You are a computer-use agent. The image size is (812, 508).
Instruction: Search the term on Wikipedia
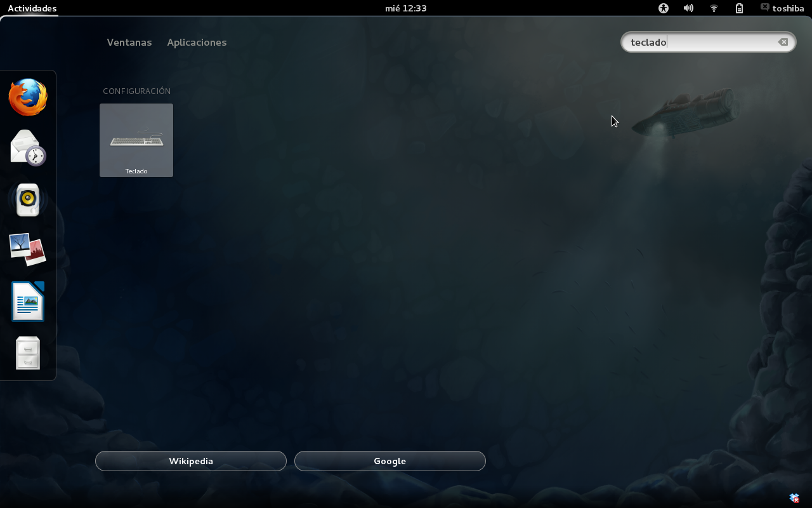[190, 461]
